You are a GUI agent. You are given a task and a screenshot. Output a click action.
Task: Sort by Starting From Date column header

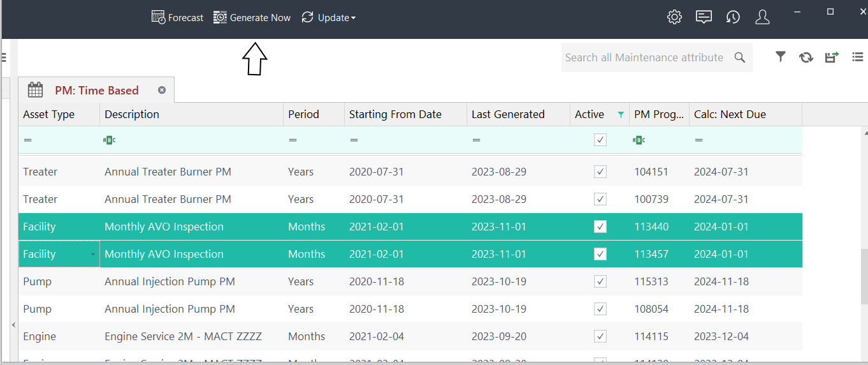click(405, 114)
